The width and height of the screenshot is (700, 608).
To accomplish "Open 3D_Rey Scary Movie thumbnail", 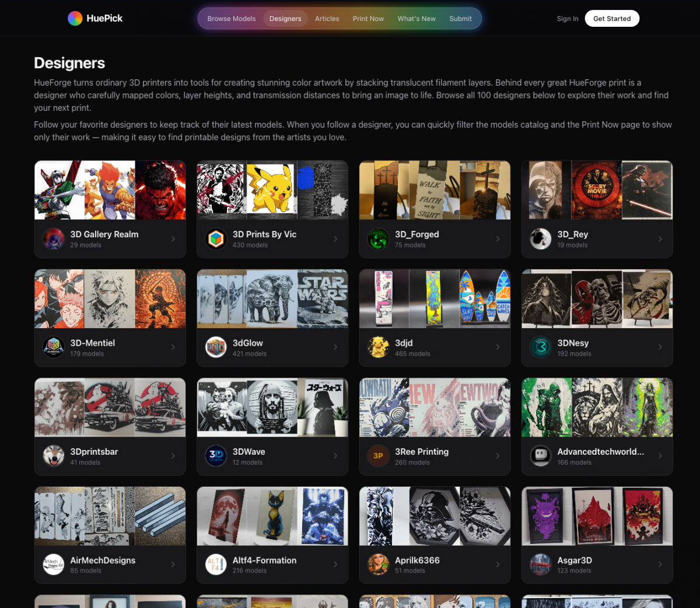I will 597,190.
